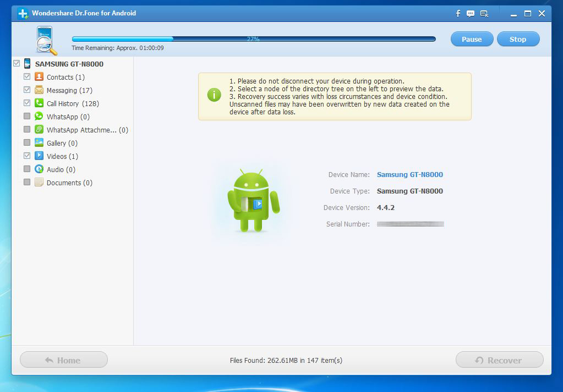Uncheck the Contacts checkbox
This screenshot has width=563, height=392.
[27, 76]
